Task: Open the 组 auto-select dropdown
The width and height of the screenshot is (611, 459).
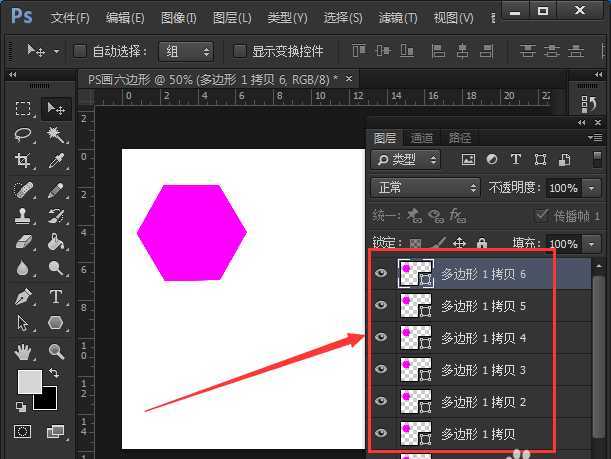Action: coord(187,51)
